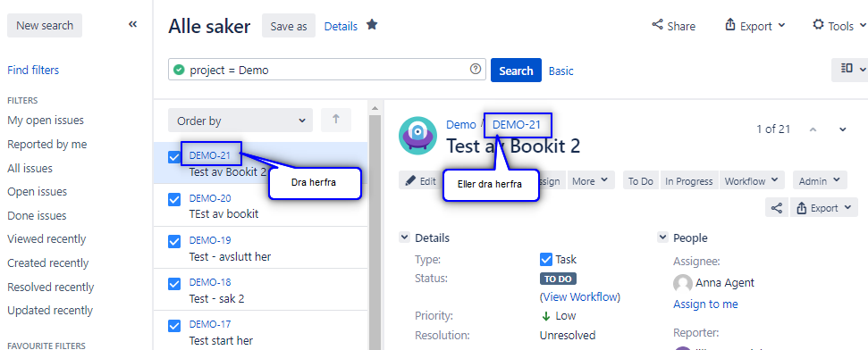
Task: Select the DEMO-21 task type icon
Action: [x=174, y=157]
